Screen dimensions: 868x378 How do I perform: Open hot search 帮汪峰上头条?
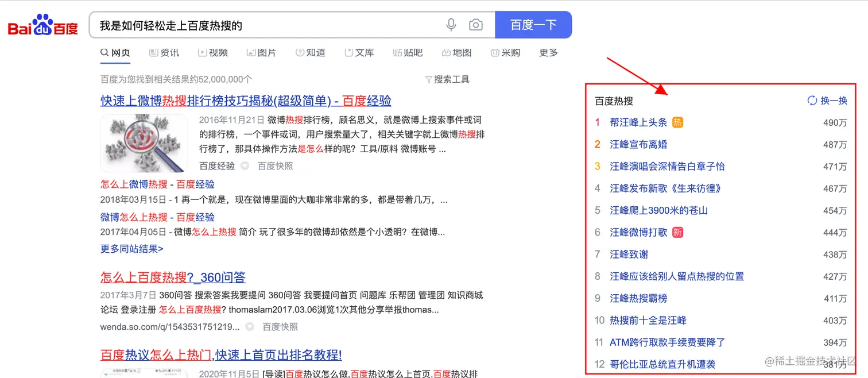pyautogui.click(x=638, y=122)
